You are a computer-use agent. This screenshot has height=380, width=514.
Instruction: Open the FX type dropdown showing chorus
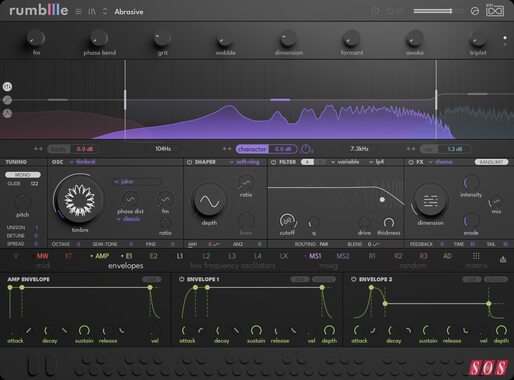click(441, 162)
